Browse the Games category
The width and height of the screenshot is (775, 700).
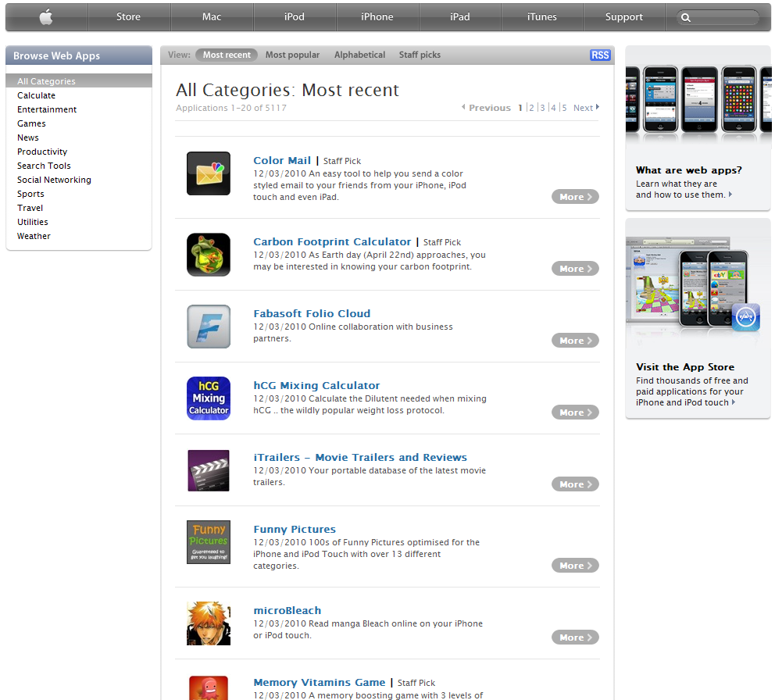31,123
